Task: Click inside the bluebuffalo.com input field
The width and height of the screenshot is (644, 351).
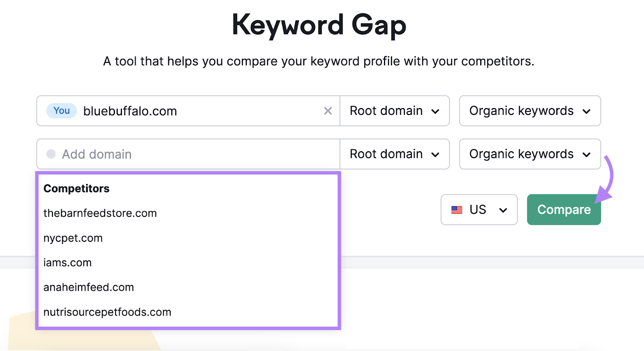Action: tap(201, 111)
